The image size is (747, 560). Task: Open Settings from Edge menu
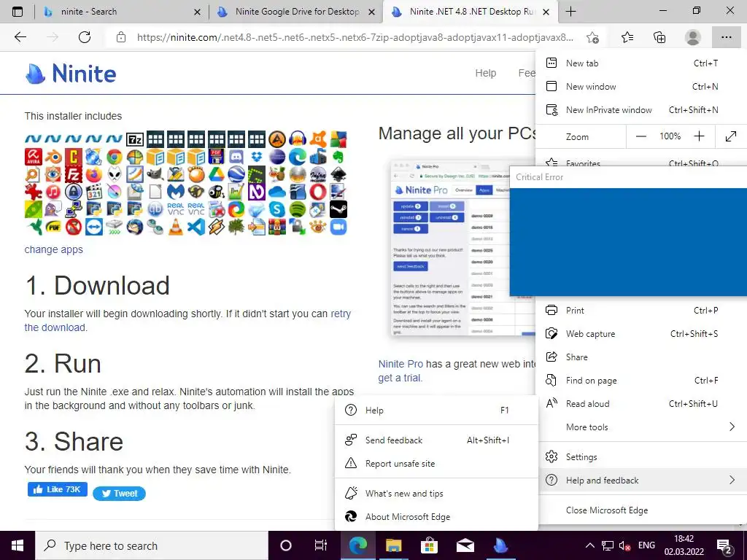click(x=641, y=457)
